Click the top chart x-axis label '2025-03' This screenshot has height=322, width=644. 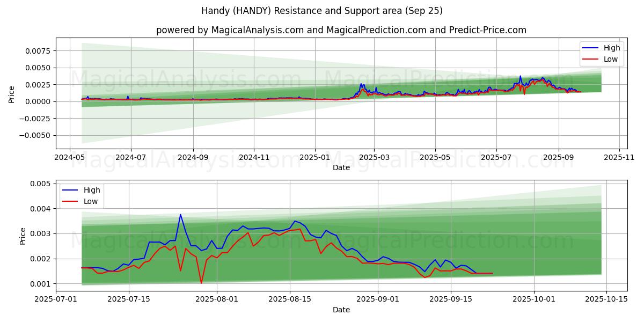pos(374,158)
